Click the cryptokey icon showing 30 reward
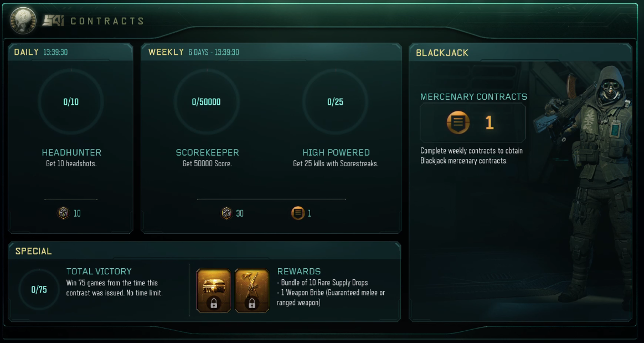This screenshot has height=343, width=644. coord(226,213)
